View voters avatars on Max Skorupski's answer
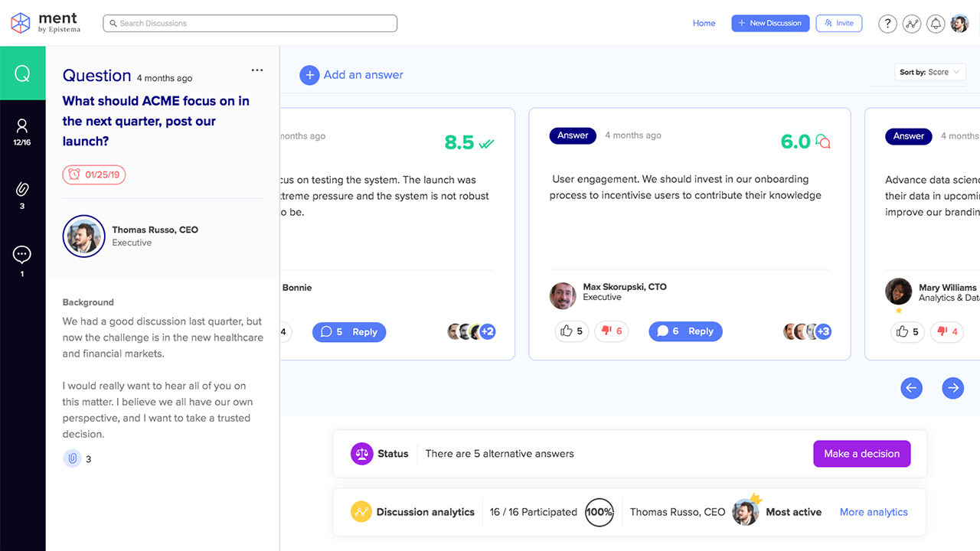The image size is (980, 551). [x=807, y=331]
